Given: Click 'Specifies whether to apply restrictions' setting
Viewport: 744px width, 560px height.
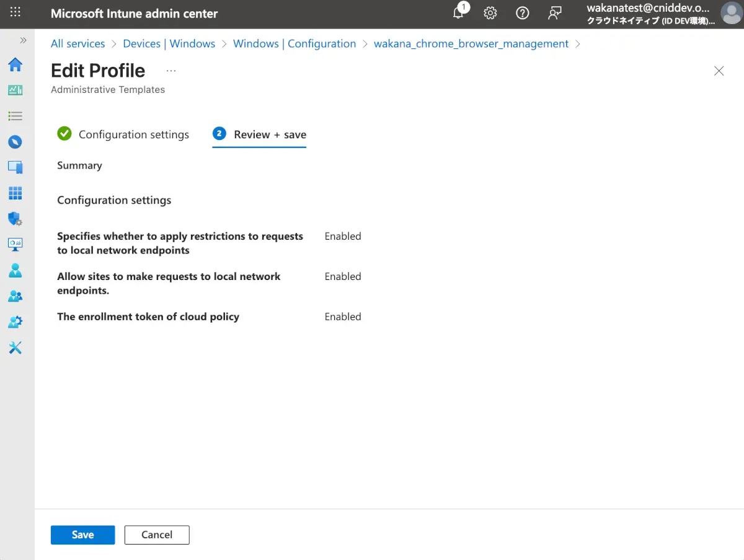Looking at the screenshot, I should 180,243.
